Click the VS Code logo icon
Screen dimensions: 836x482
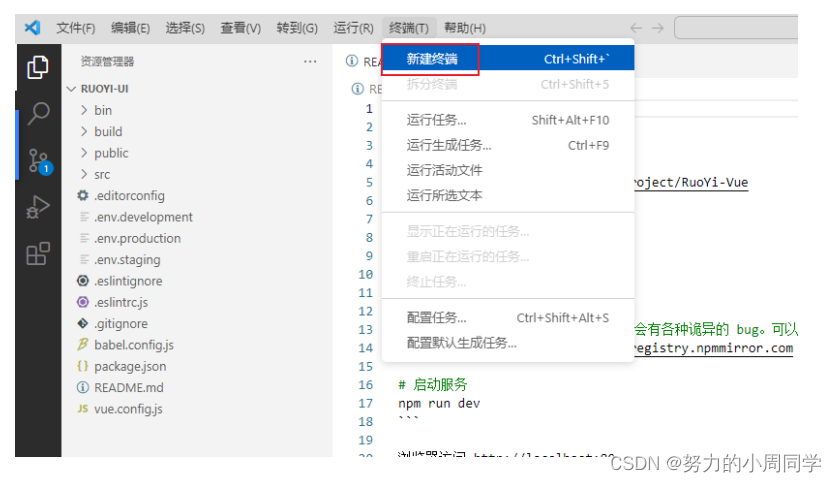(33, 27)
